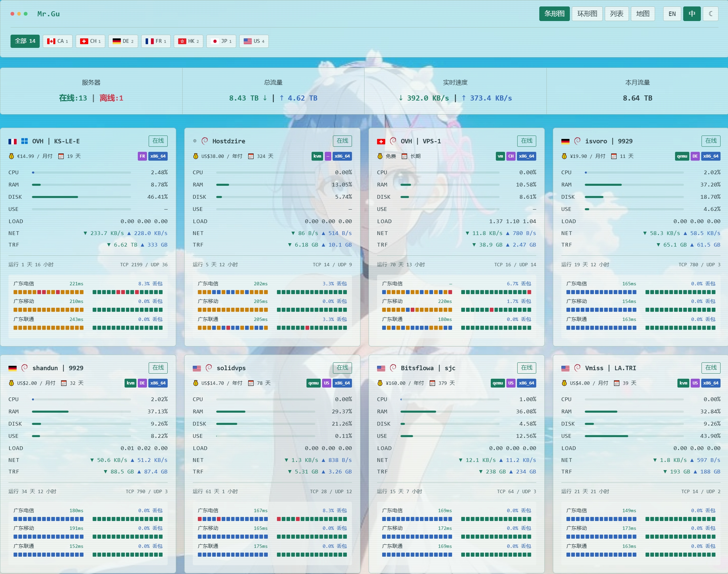
Task: Click Debian icon on Hostdzire card
Action: coord(205,141)
